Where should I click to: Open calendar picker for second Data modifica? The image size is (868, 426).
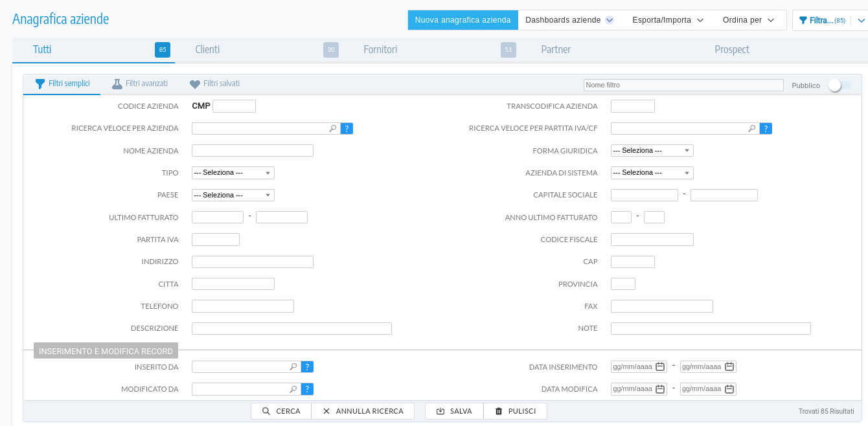pos(729,389)
